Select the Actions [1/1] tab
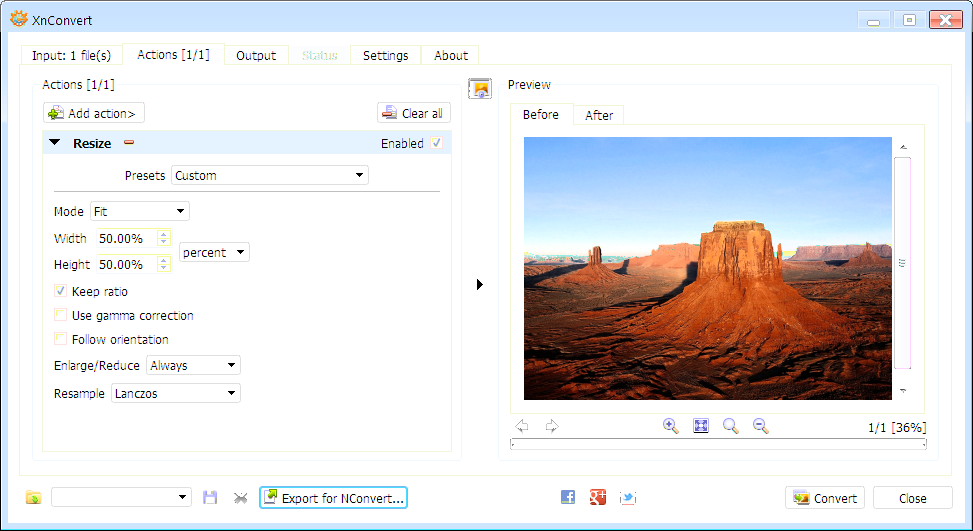Image resolution: width=973 pixels, height=531 pixels. [x=173, y=55]
